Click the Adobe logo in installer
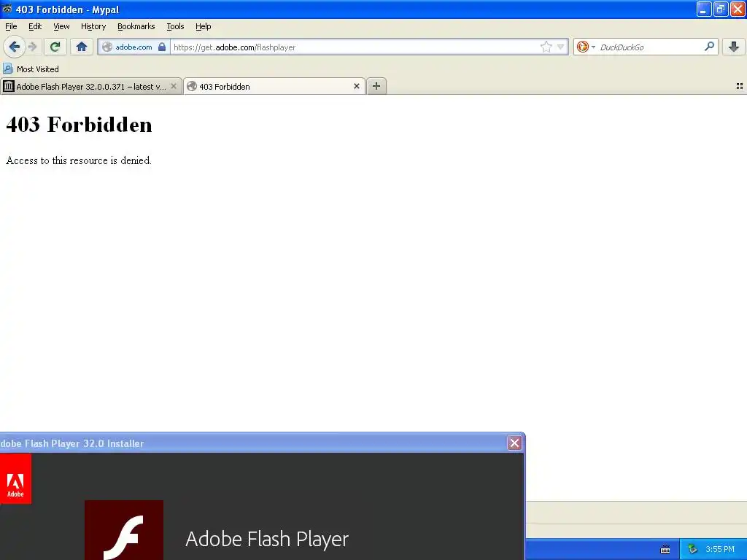Screen dimensions: 747x560 15,478
